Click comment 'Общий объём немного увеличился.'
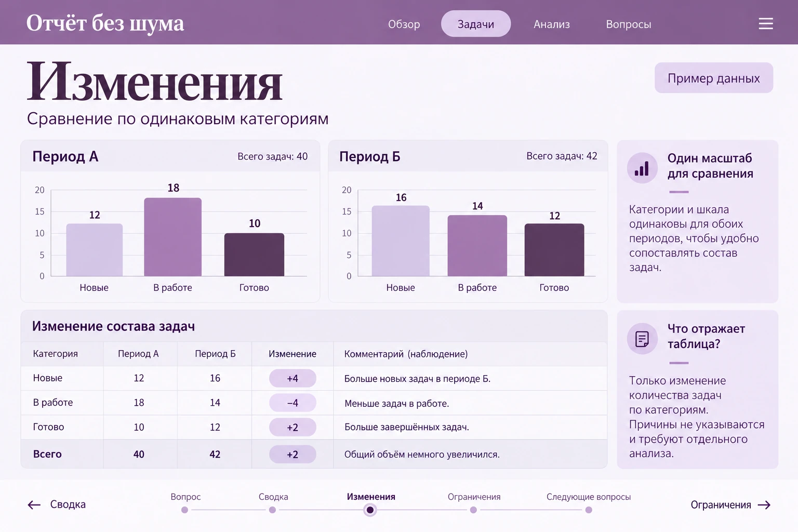Image resolution: width=798 pixels, height=532 pixels. [422, 454]
